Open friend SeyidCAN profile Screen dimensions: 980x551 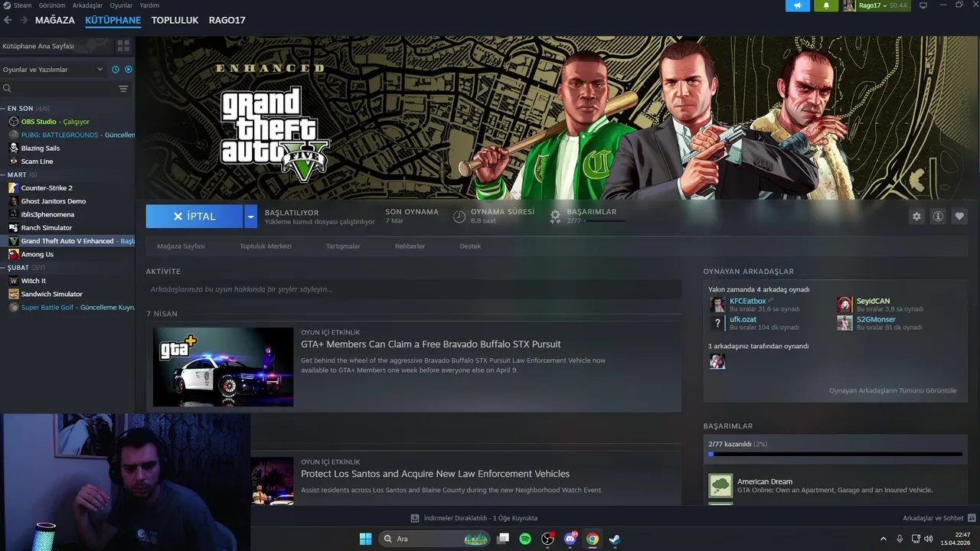coord(873,301)
